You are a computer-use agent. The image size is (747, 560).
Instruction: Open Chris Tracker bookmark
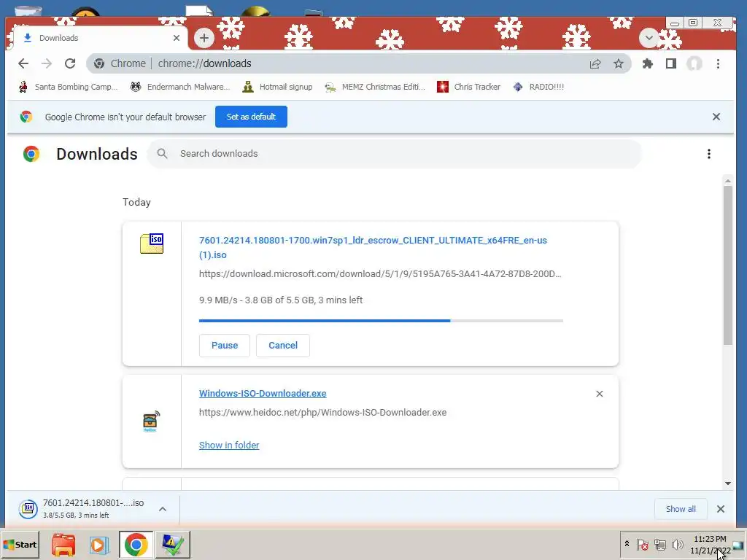coord(469,87)
